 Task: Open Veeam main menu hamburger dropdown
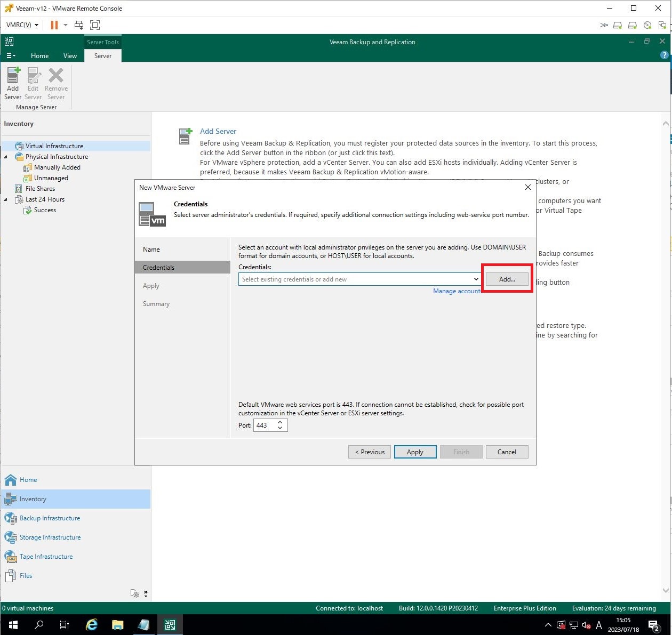(11, 55)
